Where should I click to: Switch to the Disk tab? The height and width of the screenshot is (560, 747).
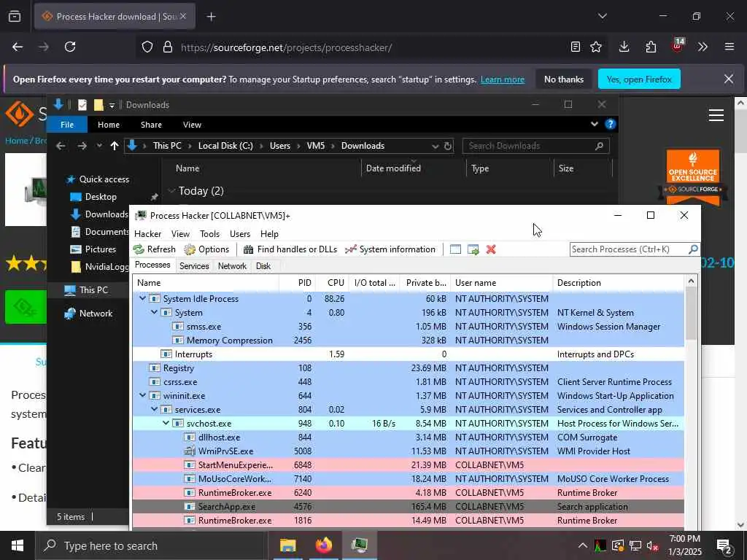[263, 265]
